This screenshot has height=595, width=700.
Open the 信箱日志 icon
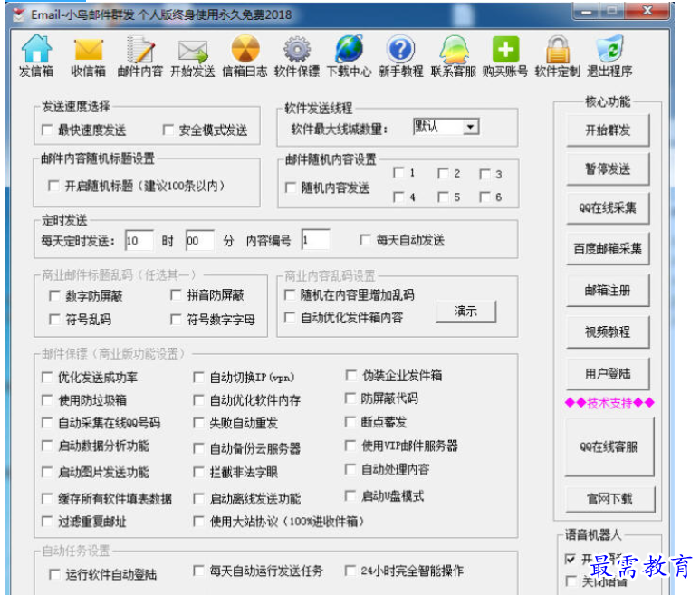[245, 49]
